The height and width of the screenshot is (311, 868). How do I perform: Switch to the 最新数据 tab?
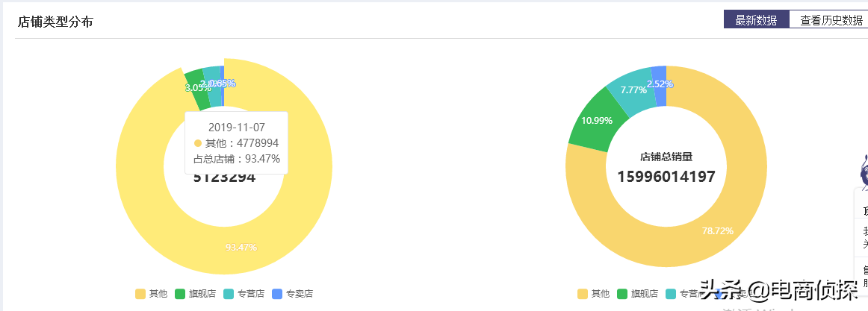(x=756, y=20)
